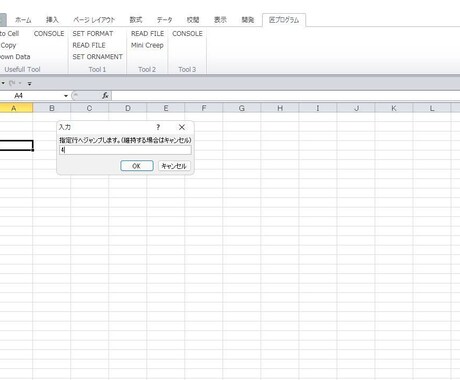Select column G header
Image resolution: width=460 pixels, height=380 pixels.
pyautogui.click(x=242, y=108)
